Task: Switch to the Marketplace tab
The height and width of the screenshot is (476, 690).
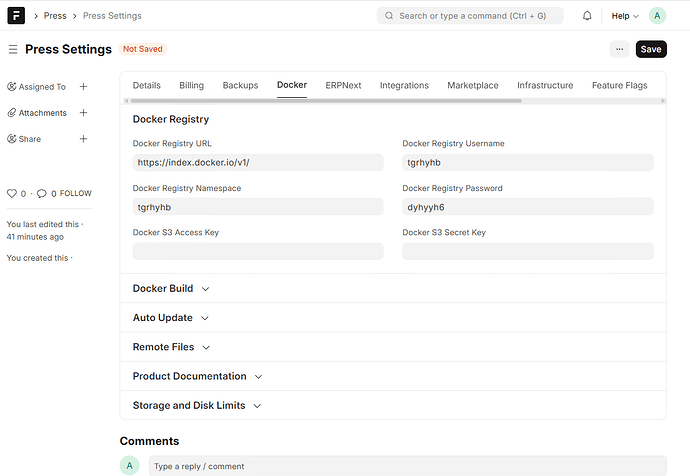Action: pos(472,86)
